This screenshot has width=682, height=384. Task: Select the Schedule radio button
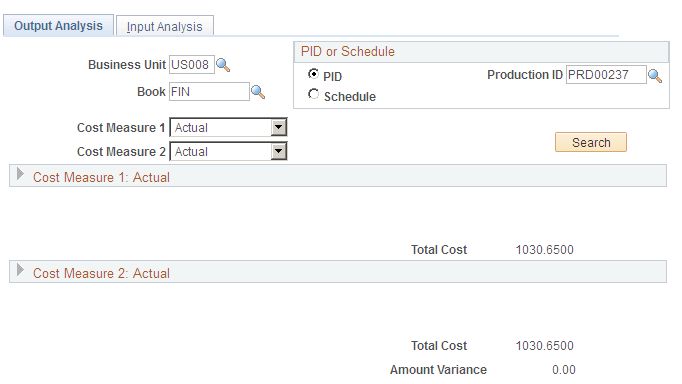pos(313,94)
